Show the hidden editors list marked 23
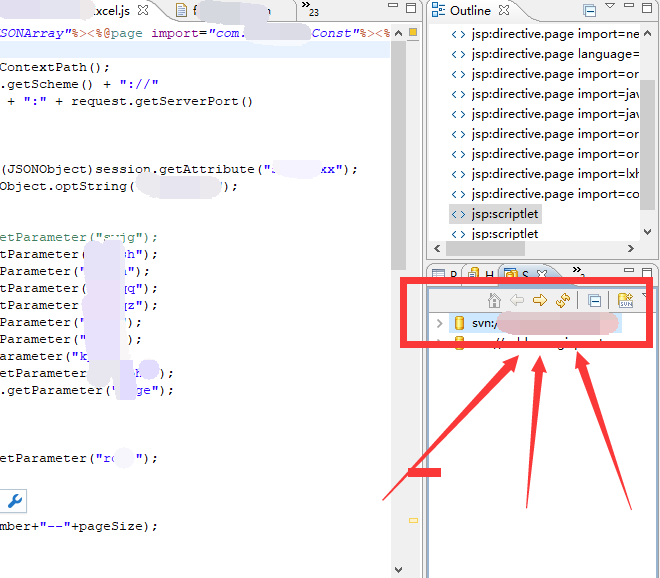The image size is (660, 578). click(x=311, y=8)
